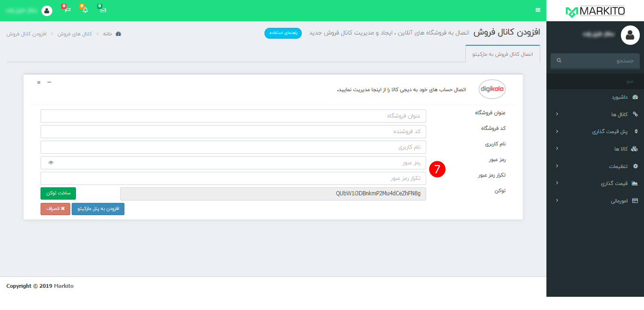Close the Digikala panel with x icon

39,82
